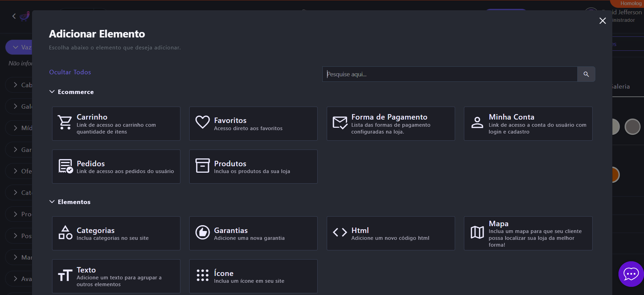Open the chat support bubble
This screenshot has height=295, width=644.
click(x=631, y=274)
